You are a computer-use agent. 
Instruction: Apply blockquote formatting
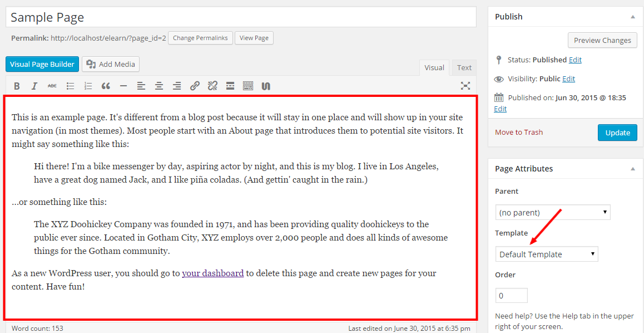(x=106, y=86)
